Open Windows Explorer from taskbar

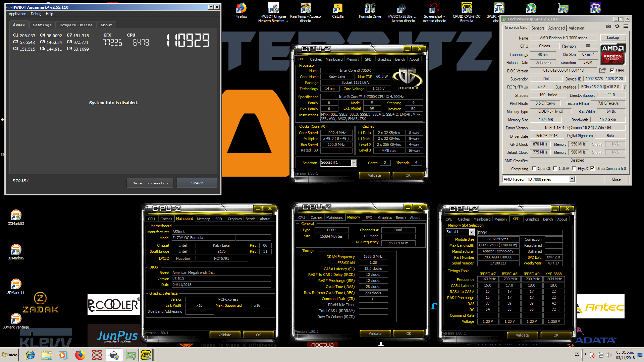47,355
